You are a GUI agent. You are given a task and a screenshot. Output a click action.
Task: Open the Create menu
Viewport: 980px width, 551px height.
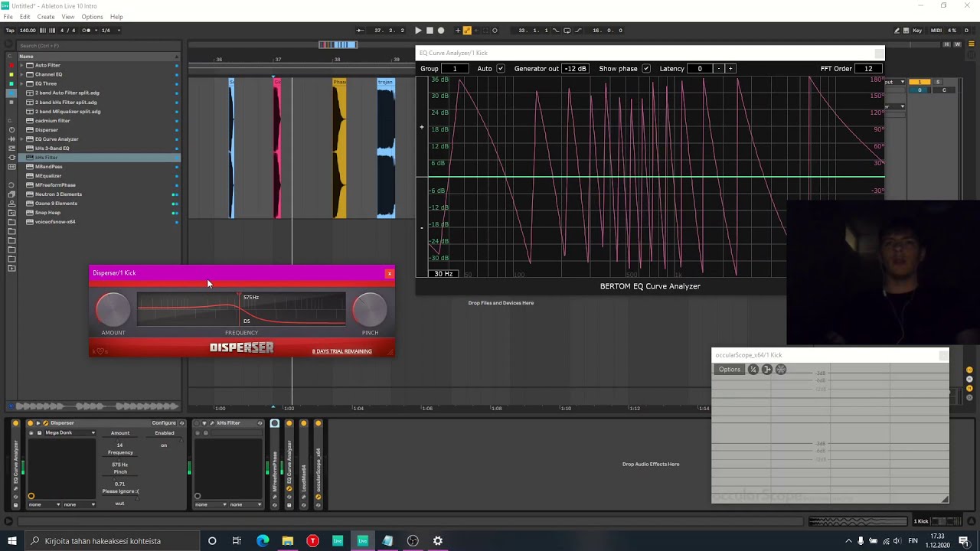click(46, 17)
